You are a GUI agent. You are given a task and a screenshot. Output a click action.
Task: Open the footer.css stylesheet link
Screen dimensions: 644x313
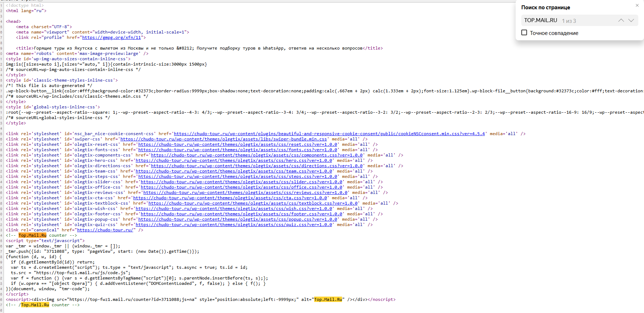tap(241, 214)
